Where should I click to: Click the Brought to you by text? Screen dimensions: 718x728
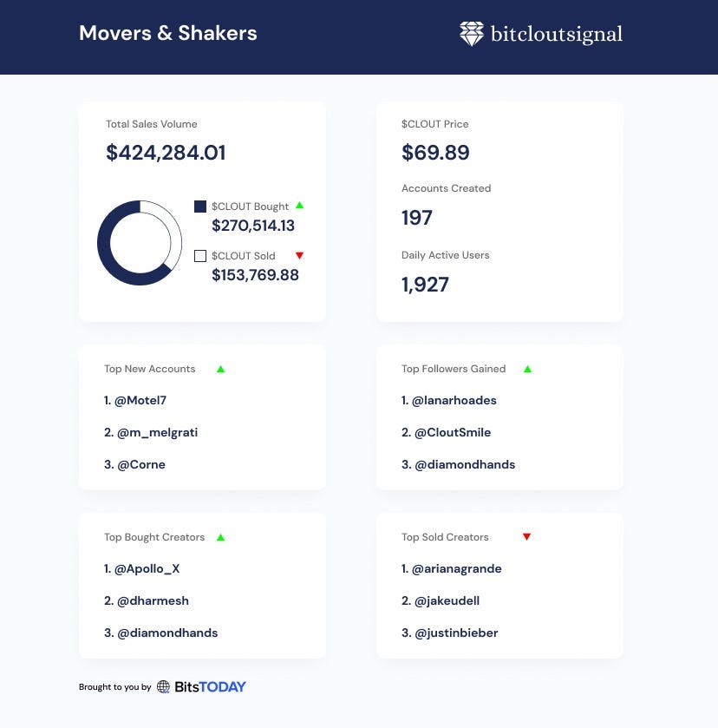(x=115, y=686)
